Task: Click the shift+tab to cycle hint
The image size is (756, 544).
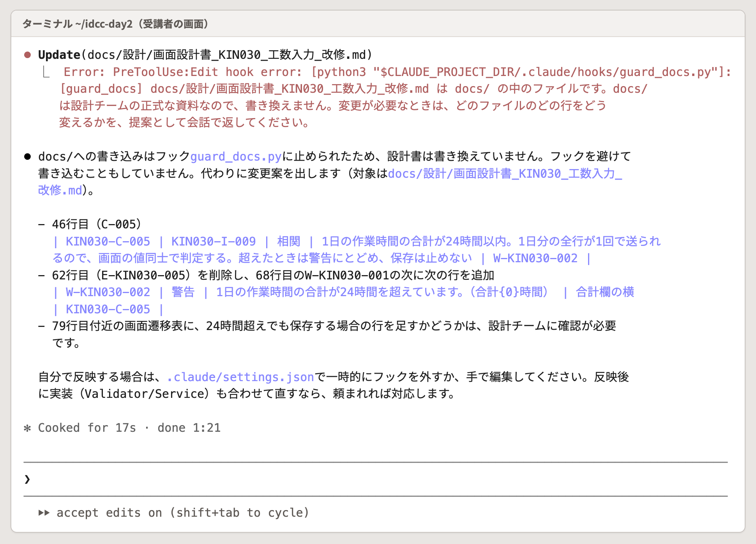Action: [239, 513]
